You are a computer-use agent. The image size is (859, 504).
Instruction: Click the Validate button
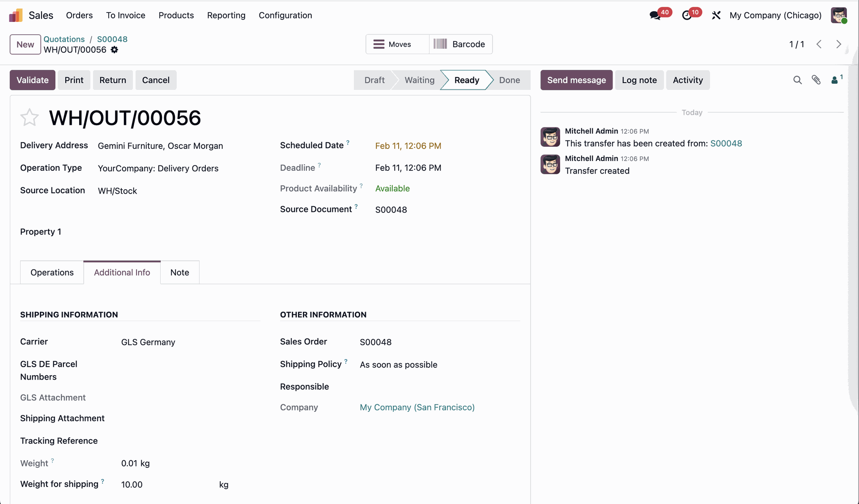32,80
